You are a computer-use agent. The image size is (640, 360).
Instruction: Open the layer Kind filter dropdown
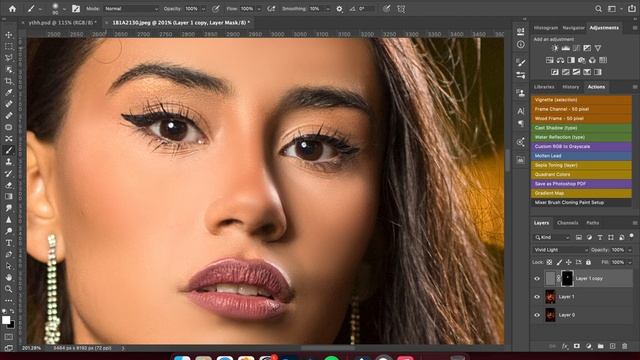click(x=552, y=238)
